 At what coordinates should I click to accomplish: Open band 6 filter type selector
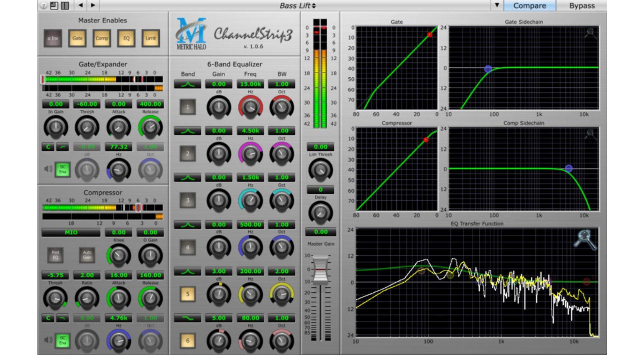(188, 318)
